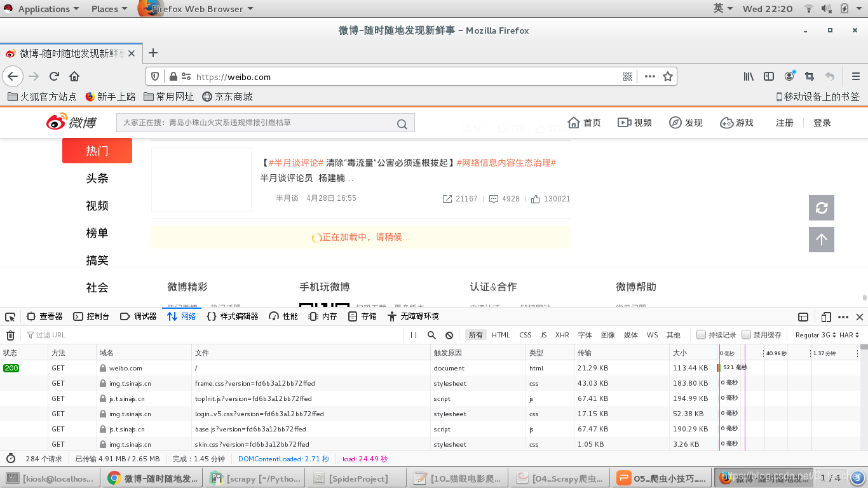The image size is (868, 488).
Task: Open the Memory (内存) tab
Action: (323, 316)
